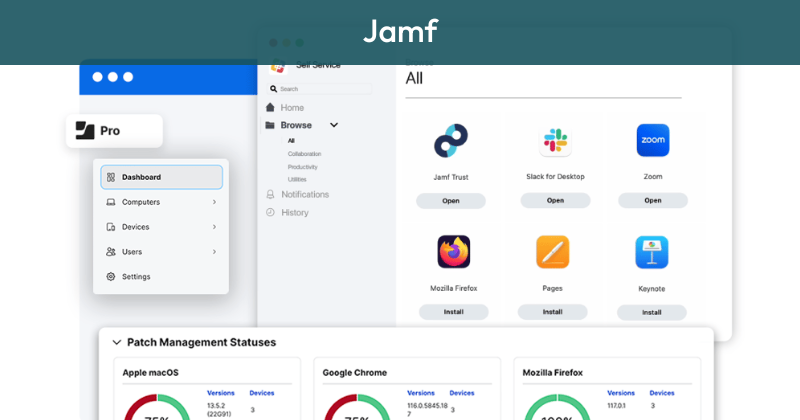This screenshot has width=800, height=420.
Task: Select the Keynote app icon
Action: 652,252
